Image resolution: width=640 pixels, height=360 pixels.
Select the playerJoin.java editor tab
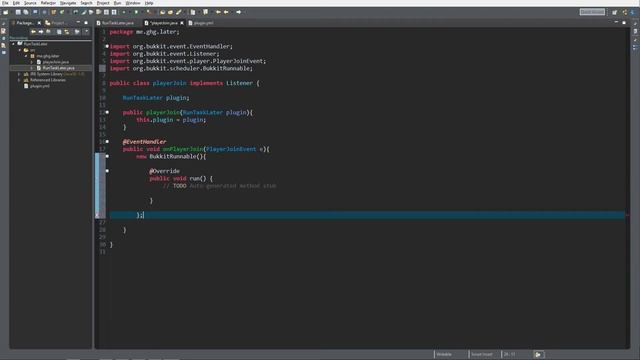pos(162,23)
